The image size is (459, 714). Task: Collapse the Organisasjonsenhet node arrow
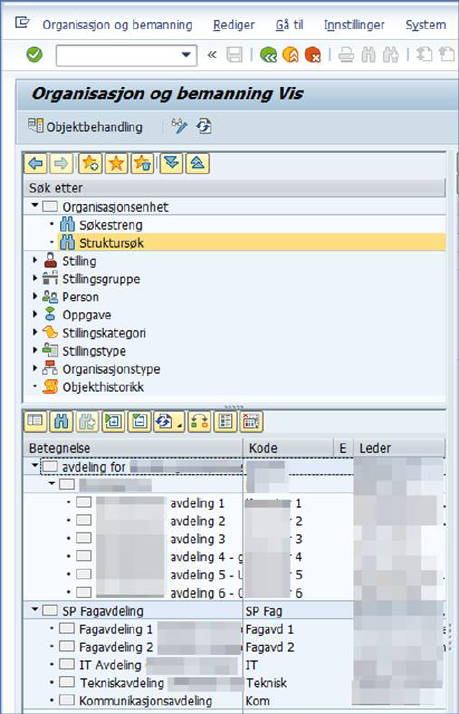pyautogui.click(x=35, y=206)
